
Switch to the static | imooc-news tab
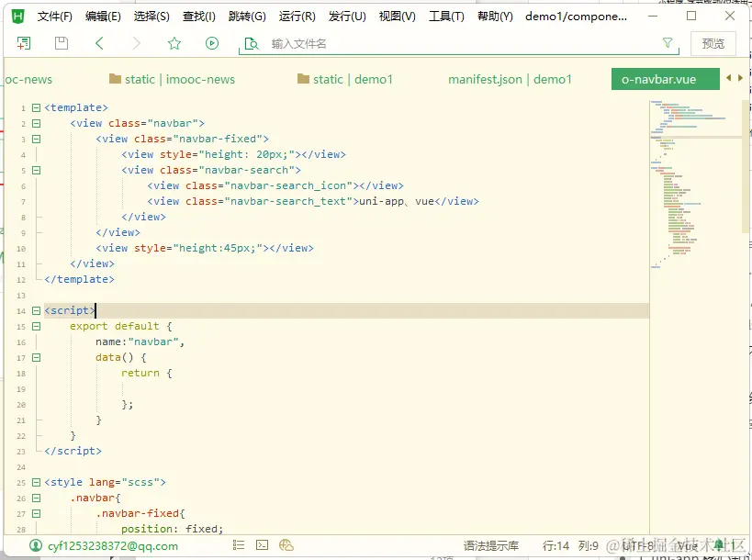point(173,79)
